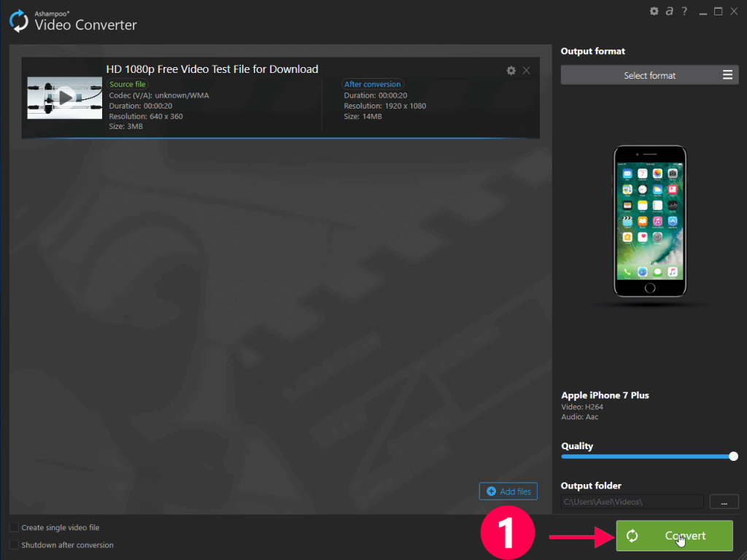This screenshot has width=747, height=560.
Task: Select the After conversion label
Action: (x=373, y=85)
